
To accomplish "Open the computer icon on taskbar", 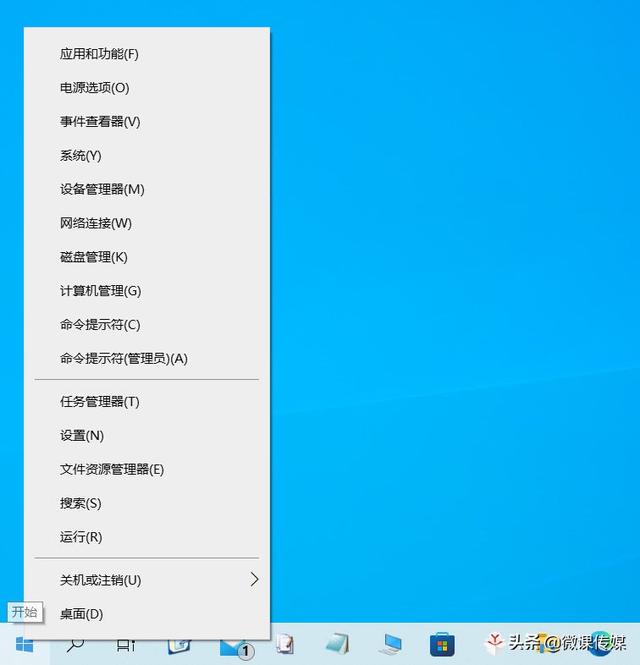I will pyautogui.click(x=390, y=645).
